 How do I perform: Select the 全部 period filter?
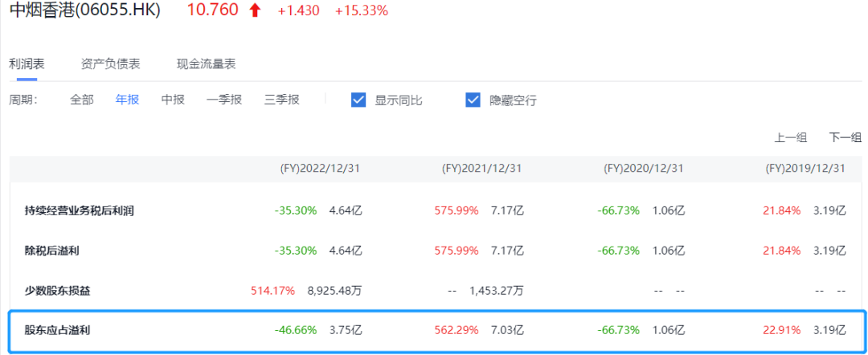(x=82, y=100)
